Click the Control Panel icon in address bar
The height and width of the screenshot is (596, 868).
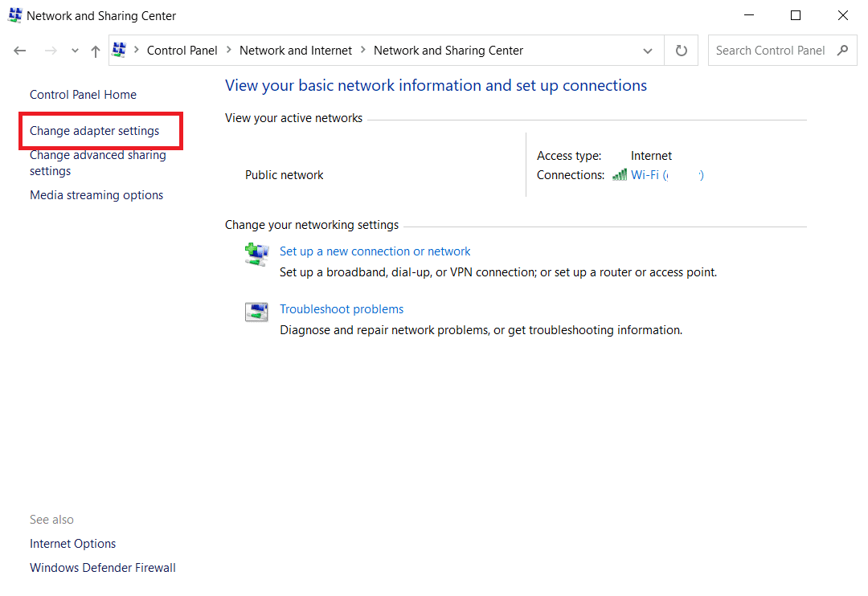coord(120,51)
